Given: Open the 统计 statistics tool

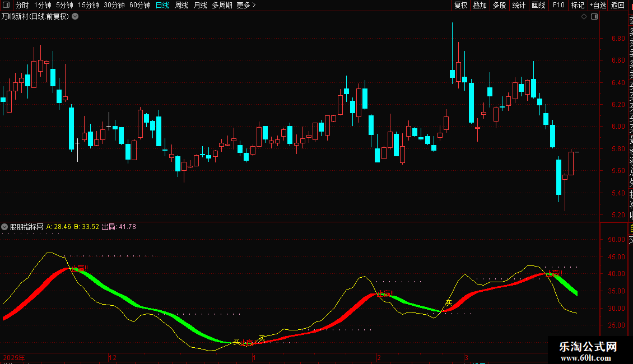Looking at the screenshot, I should 519,5.
